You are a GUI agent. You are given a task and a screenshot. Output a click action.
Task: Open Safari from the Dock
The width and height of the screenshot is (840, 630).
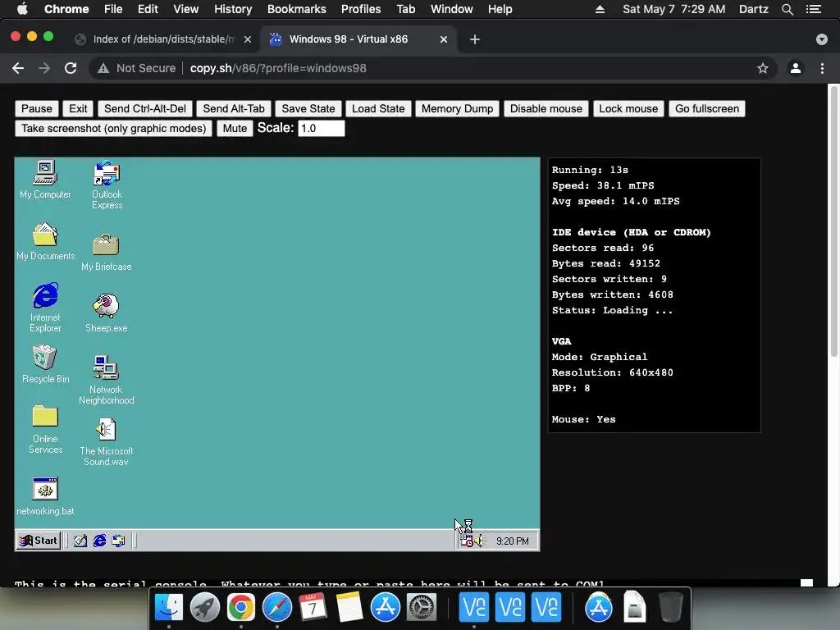(277, 608)
